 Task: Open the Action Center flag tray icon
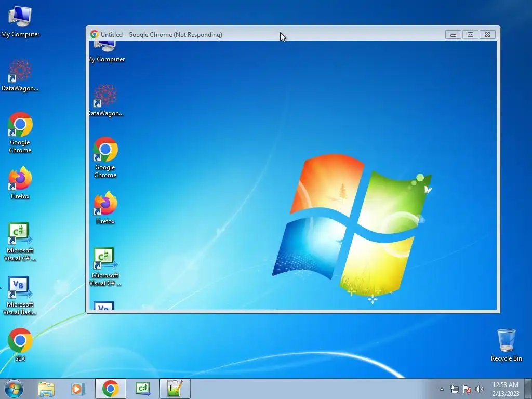tap(467, 389)
